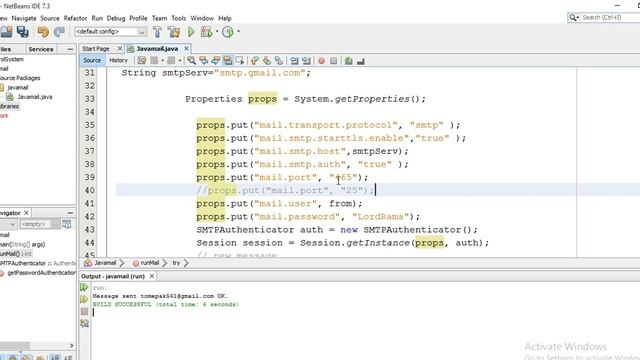Open Profile Project dropdown arrow
Screen dimensions: 640x360
click(x=238, y=31)
